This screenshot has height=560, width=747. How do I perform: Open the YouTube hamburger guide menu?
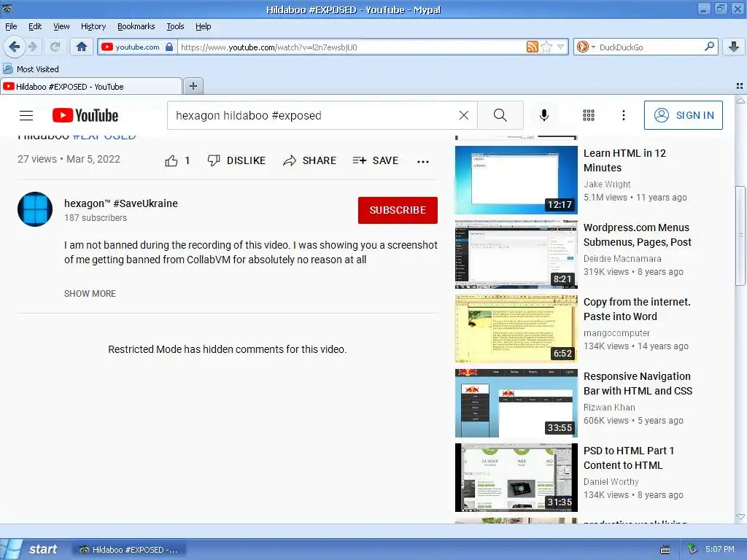(x=26, y=115)
